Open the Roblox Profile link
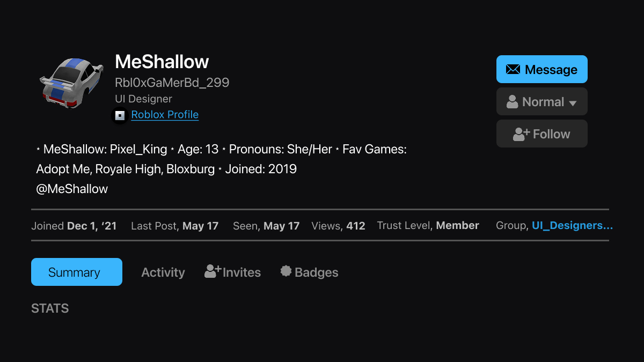This screenshot has width=644, height=362. tap(165, 115)
